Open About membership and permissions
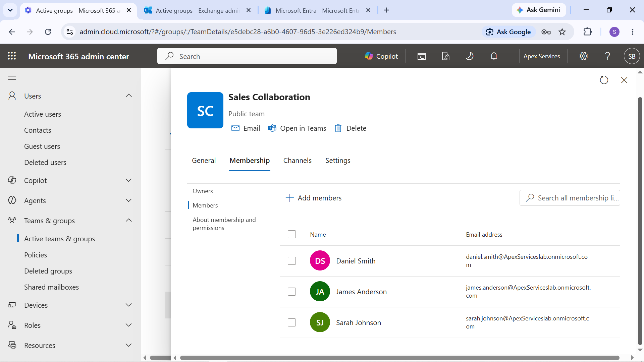The height and width of the screenshot is (362, 644). point(224,224)
